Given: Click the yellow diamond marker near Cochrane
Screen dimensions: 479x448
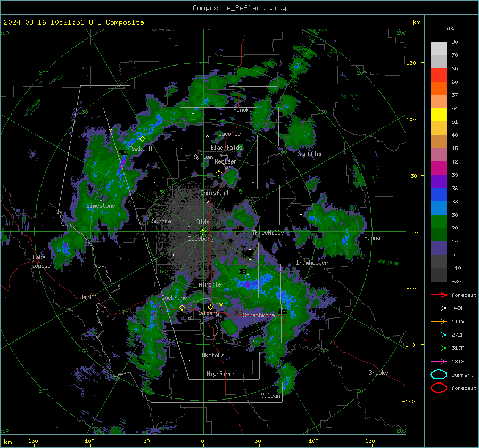Looking at the screenshot, I should coord(182,307).
